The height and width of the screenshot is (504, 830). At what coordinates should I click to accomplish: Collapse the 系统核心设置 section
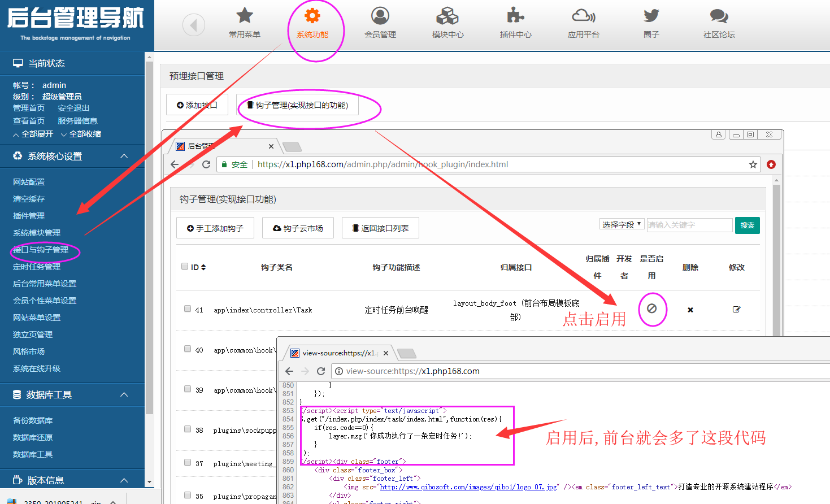[124, 156]
